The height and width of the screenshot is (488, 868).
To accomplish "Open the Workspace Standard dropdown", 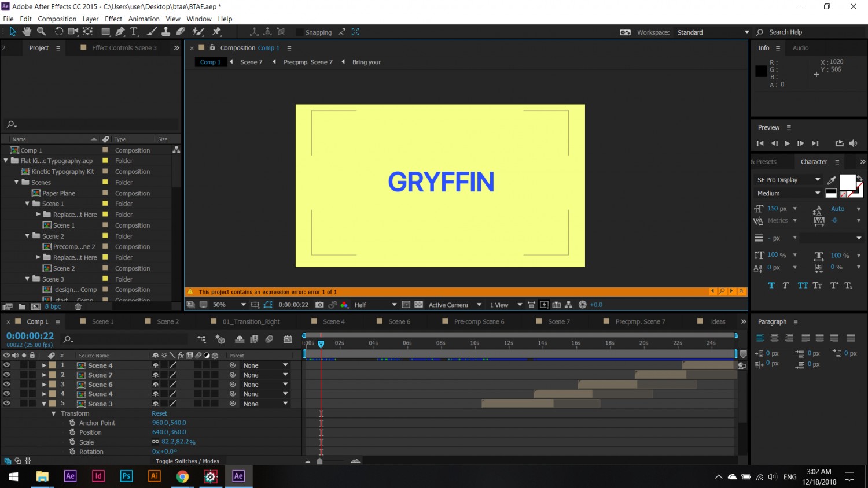I will click(x=712, y=32).
